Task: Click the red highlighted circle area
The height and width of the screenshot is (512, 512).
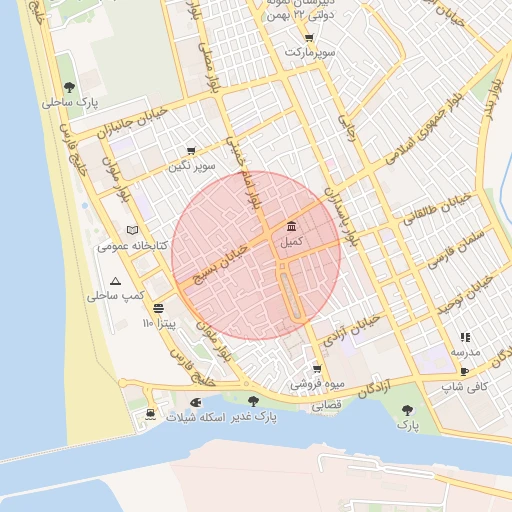Action: point(256,255)
